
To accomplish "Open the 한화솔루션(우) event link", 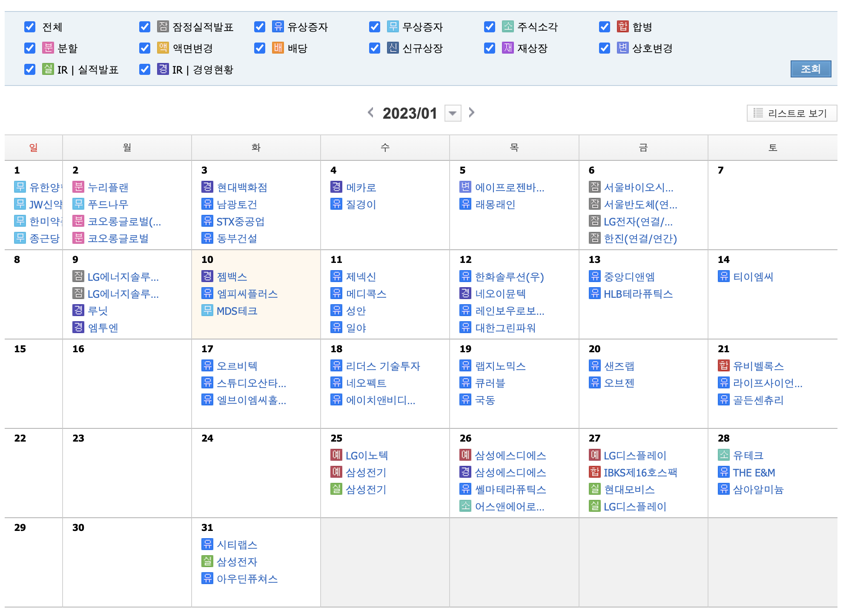I will (x=509, y=277).
